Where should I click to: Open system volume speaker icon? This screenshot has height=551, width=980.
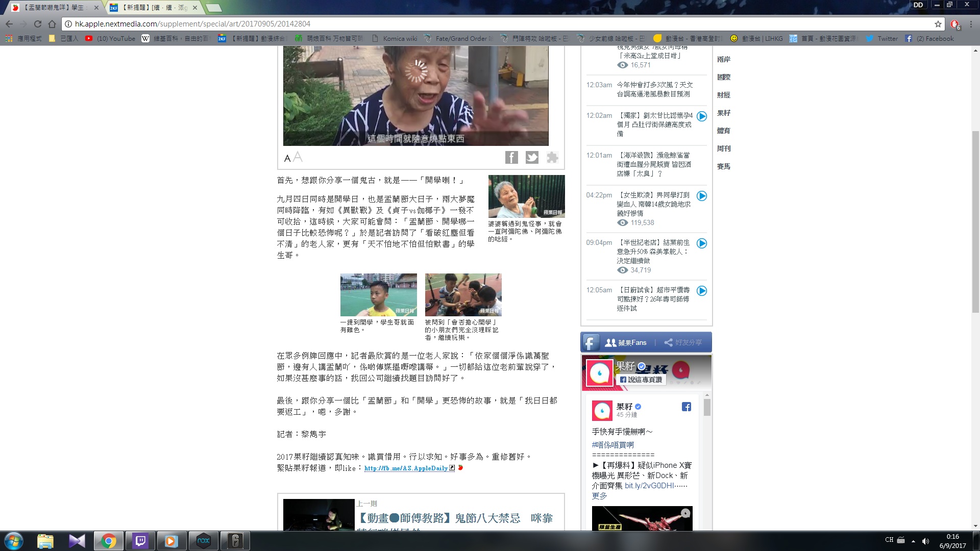tap(925, 541)
